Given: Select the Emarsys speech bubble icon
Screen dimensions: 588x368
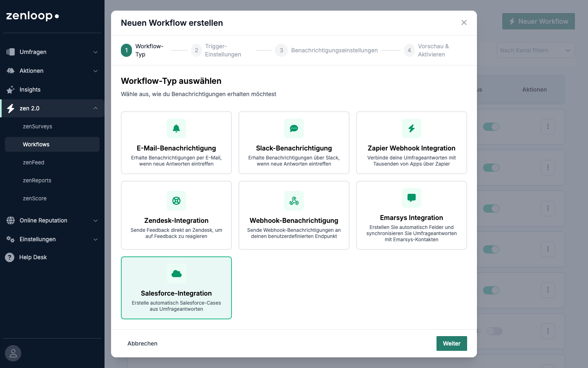Looking at the screenshot, I should (412, 198).
